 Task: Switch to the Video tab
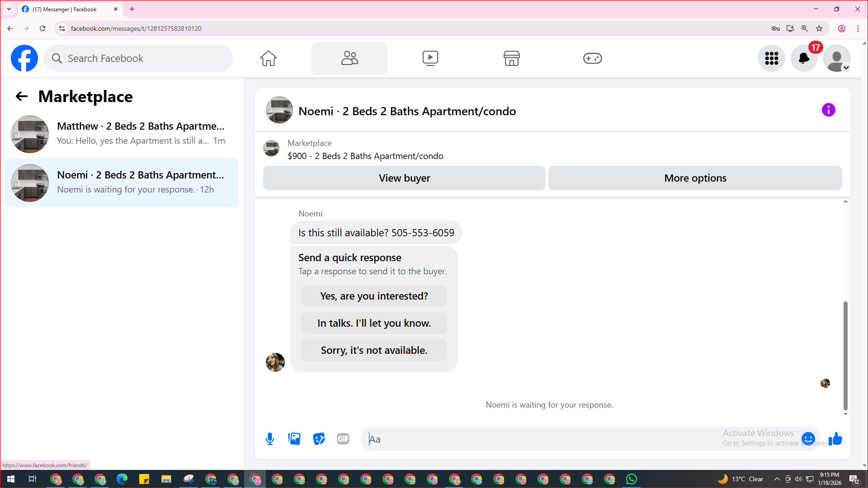(x=430, y=58)
